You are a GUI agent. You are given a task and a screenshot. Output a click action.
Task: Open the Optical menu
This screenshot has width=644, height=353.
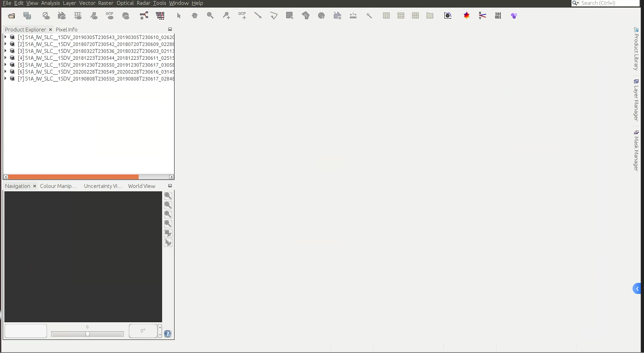coord(125,3)
